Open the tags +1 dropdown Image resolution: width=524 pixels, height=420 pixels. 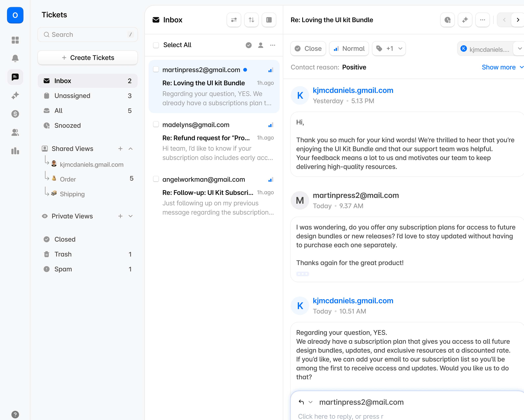click(x=389, y=49)
